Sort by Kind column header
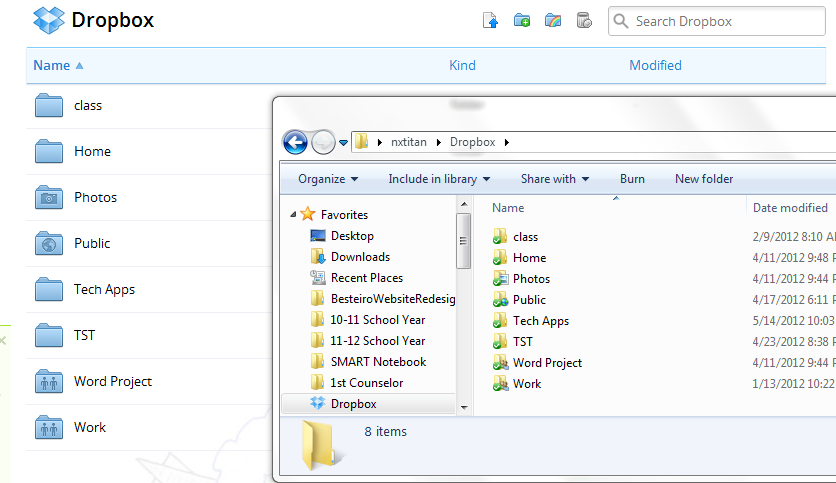 (x=462, y=66)
